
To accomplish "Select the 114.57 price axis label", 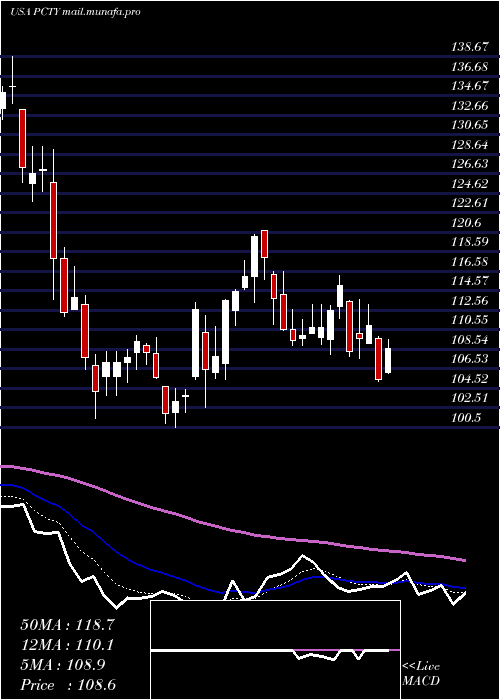I will point(470,280).
